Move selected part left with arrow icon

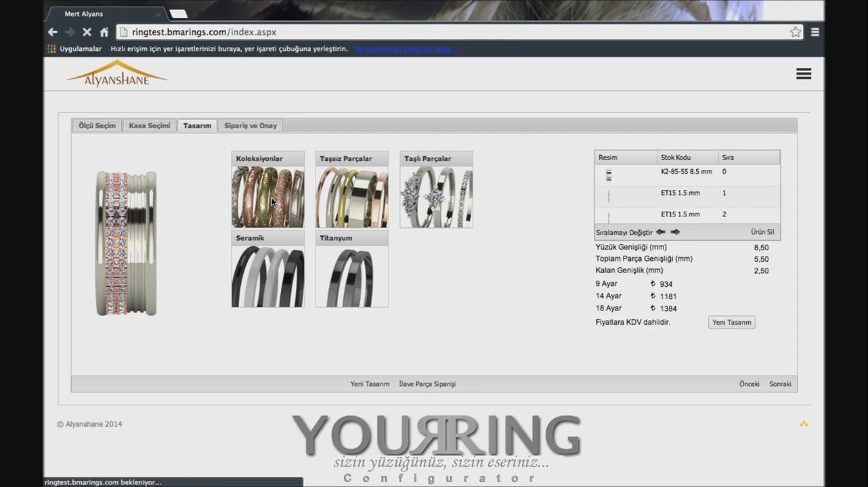coord(660,232)
